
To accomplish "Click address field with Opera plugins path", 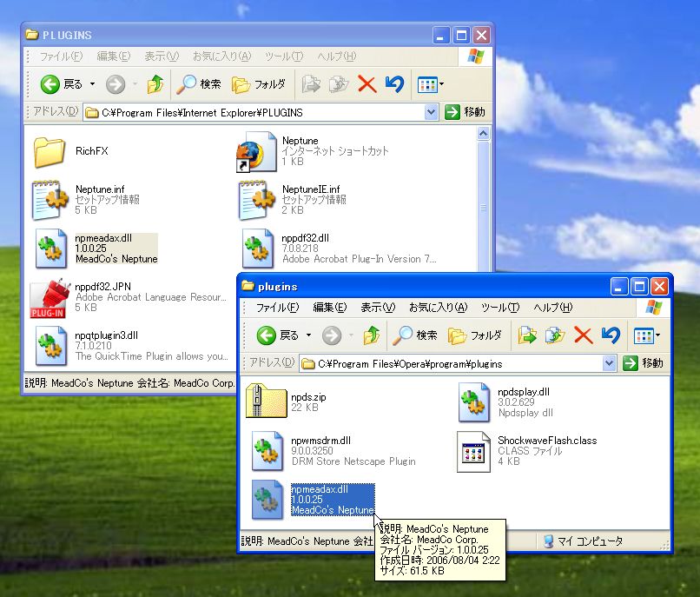I will 458,363.
